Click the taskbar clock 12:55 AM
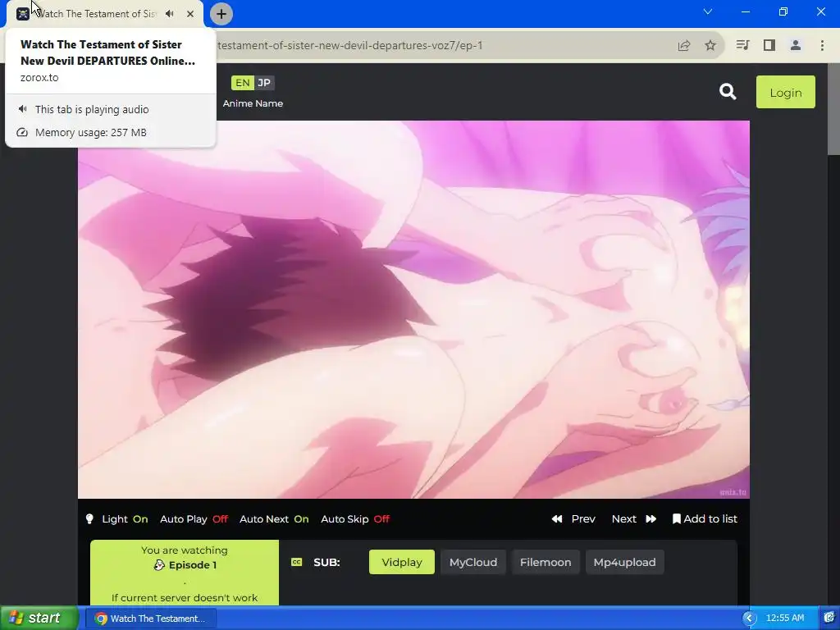 [785, 619]
